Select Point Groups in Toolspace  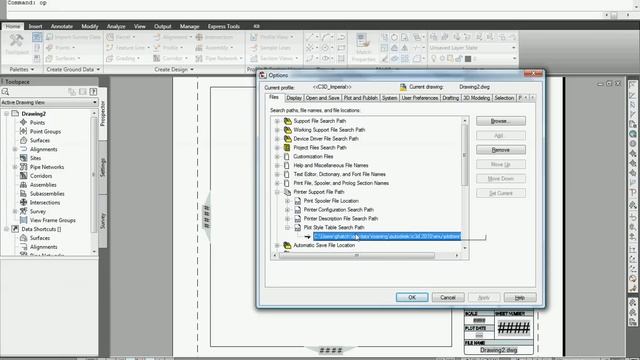click(45, 131)
